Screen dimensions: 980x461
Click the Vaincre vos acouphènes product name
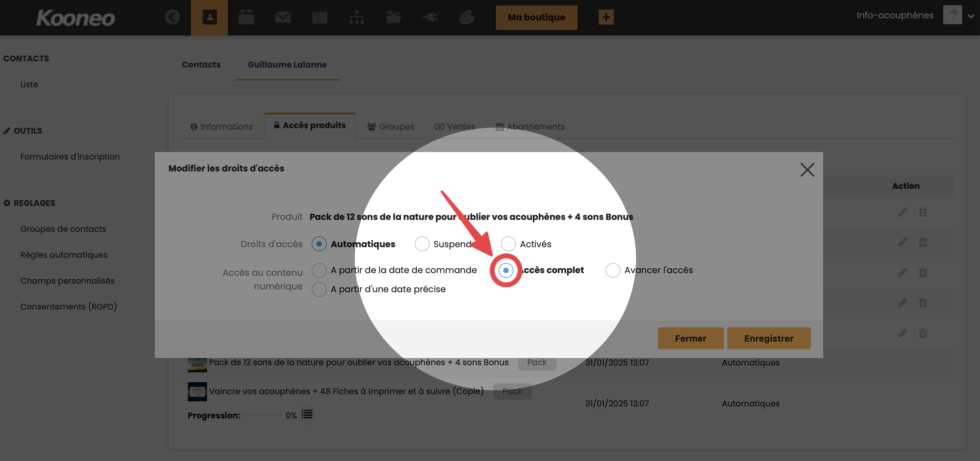coord(346,391)
